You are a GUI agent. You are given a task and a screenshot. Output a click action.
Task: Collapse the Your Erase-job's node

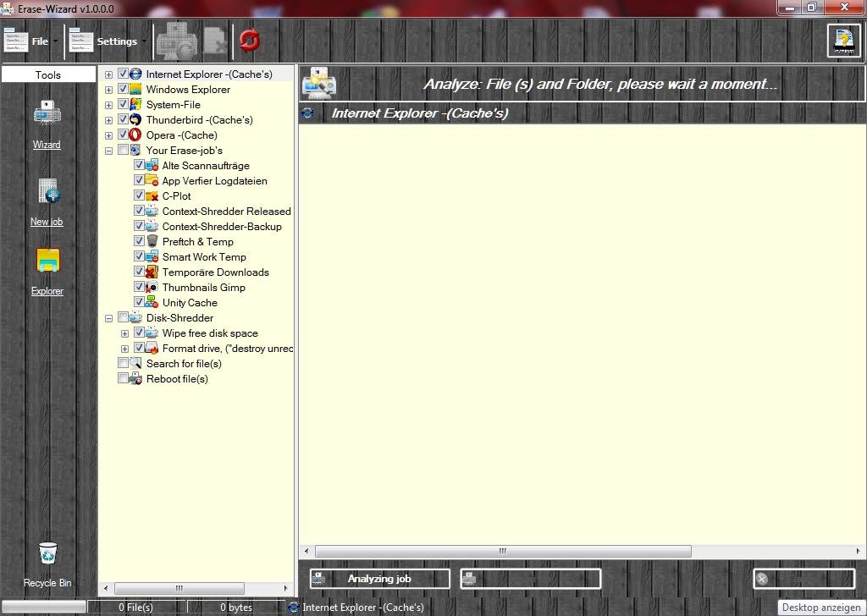point(109,151)
